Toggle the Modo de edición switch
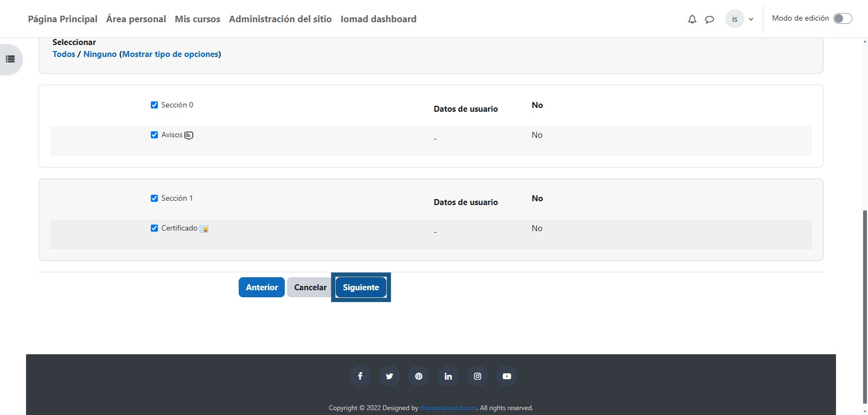The width and height of the screenshot is (868, 415). tap(842, 18)
